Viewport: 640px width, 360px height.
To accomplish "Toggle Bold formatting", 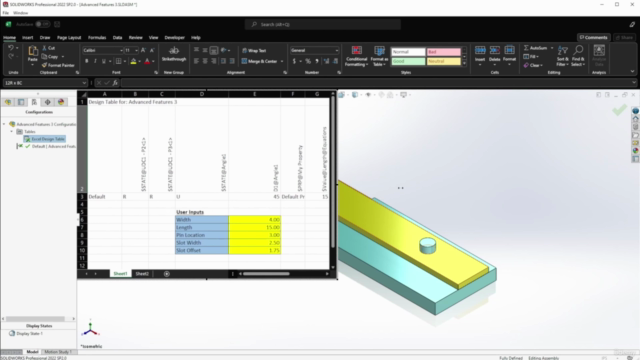I will pos(87,61).
